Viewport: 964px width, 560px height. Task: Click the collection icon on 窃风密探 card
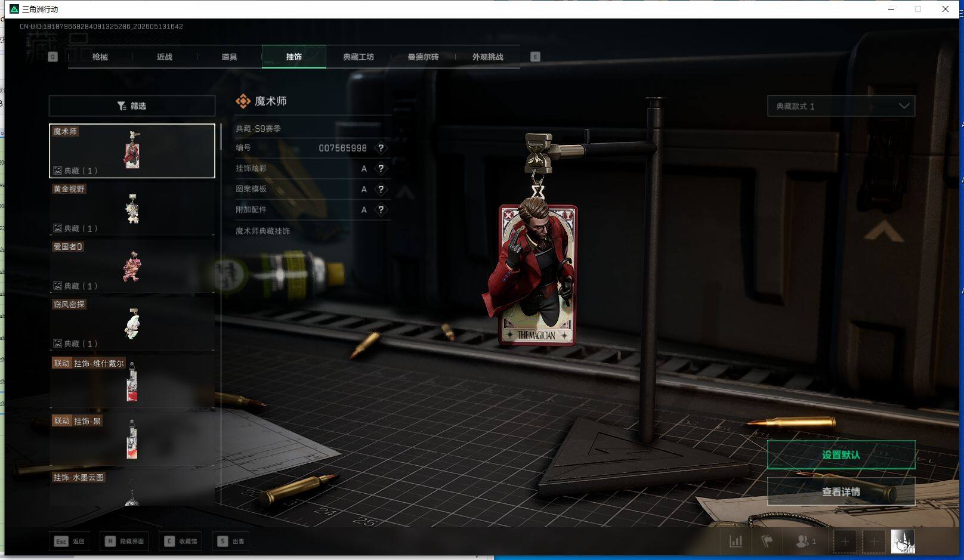(x=58, y=344)
